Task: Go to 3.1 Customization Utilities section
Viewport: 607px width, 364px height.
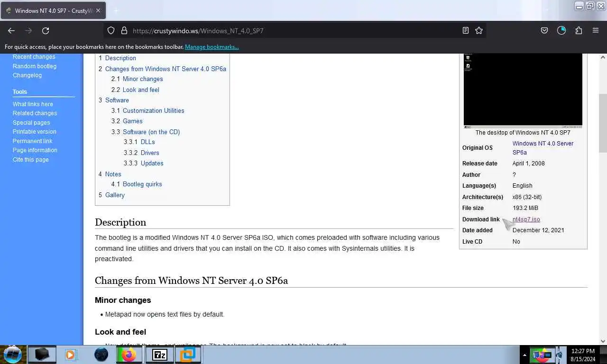Action: tap(148, 111)
